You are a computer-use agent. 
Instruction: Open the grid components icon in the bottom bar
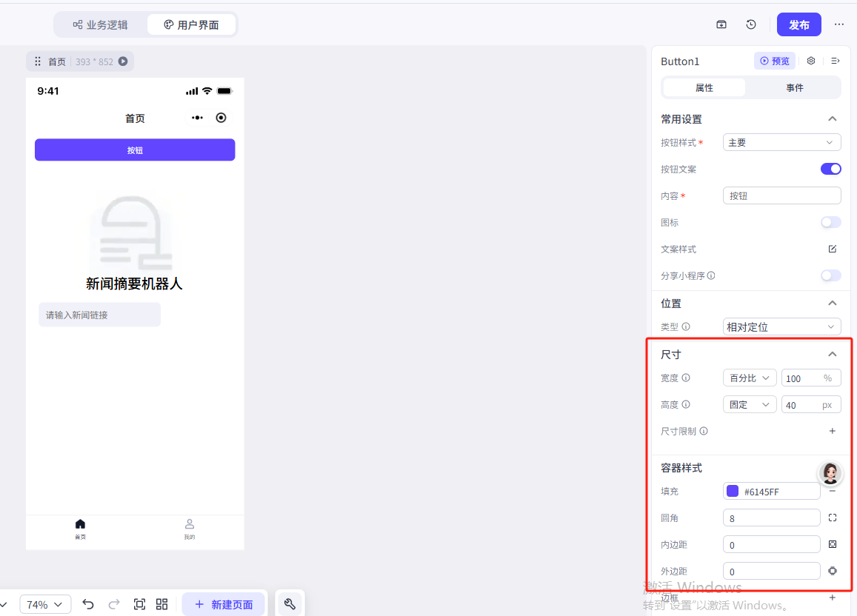point(162,604)
